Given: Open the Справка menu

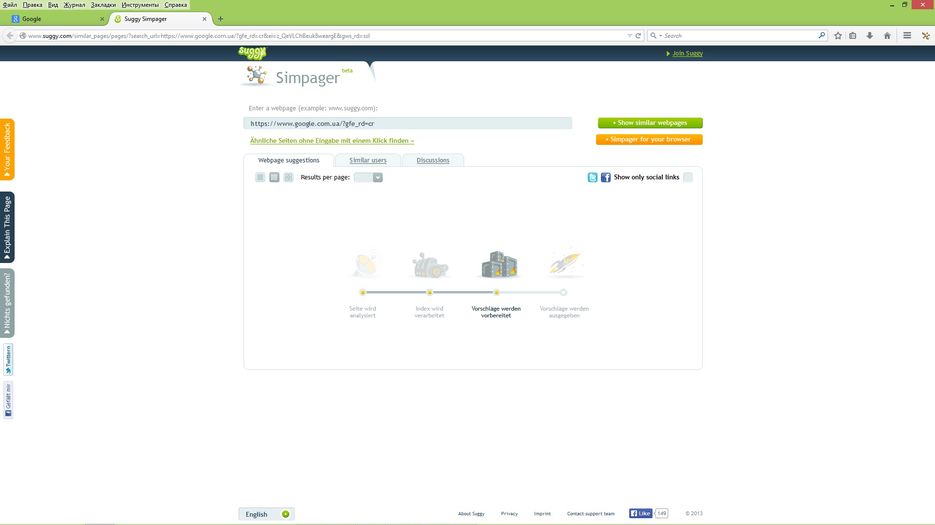Looking at the screenshot, I should coord(176,5).
